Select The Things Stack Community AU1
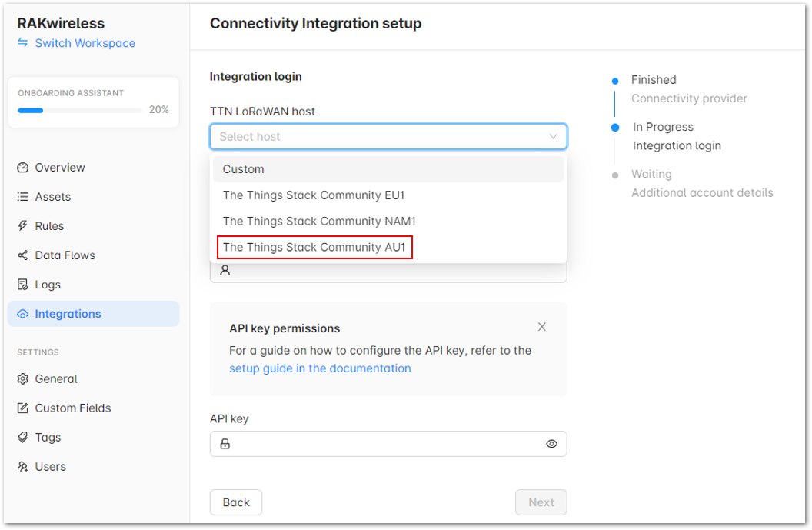This screenshot has height=530, width=812. coord(388,247)
